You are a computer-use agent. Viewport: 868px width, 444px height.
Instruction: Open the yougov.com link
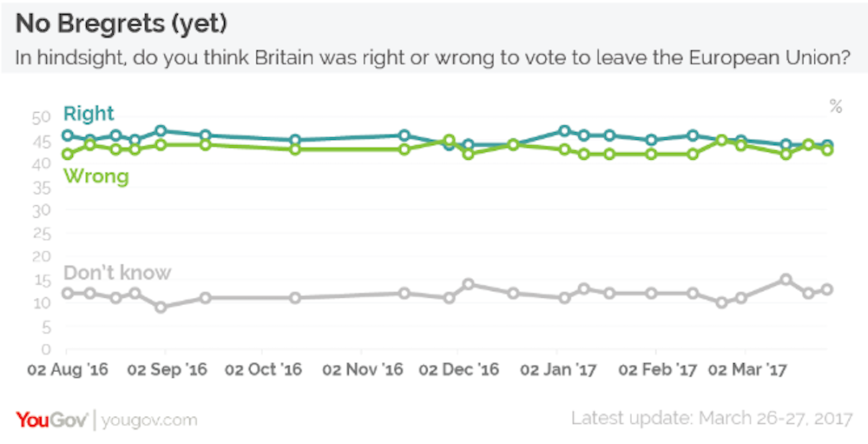click(x=148, y=421)
